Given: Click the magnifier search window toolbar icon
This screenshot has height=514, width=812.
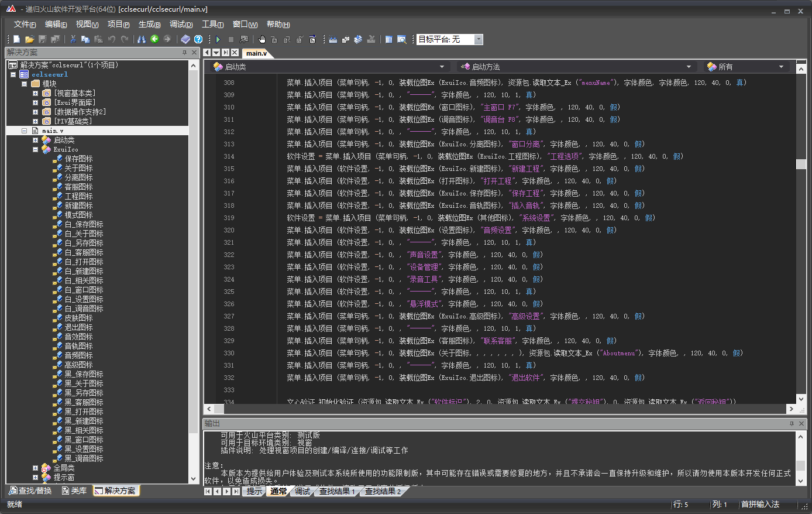Looking at the screenshot, I should pyautogui.click(x=401, y=39).
